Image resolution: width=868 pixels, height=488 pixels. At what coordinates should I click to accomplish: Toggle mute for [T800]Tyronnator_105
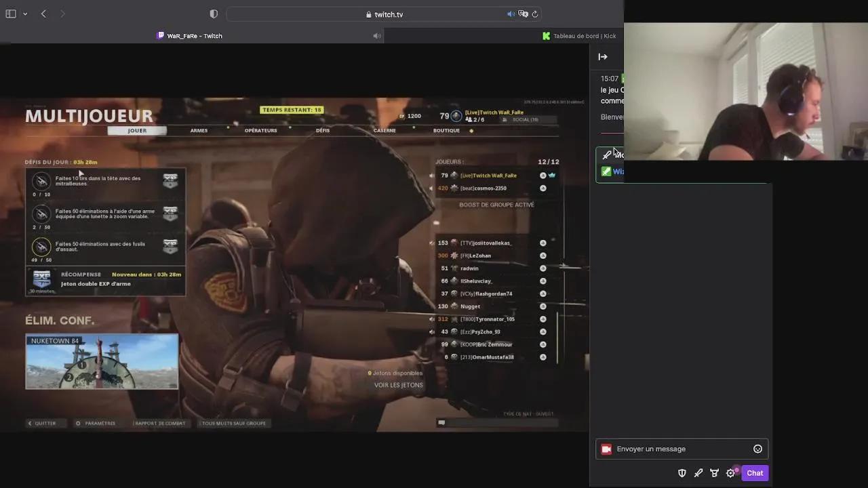[431, 319]
